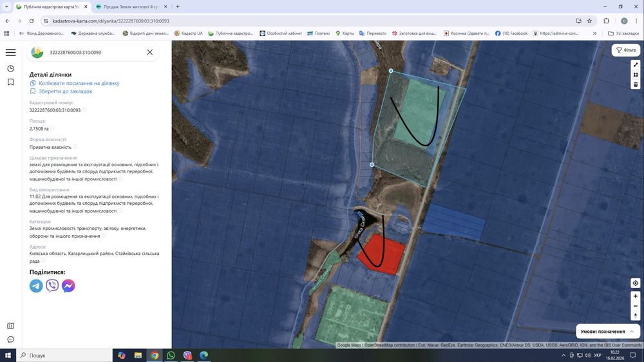Open Відкриті дані земел... bookmark
644x362 pixels.
pyautogui.click(x=146, y=33)
